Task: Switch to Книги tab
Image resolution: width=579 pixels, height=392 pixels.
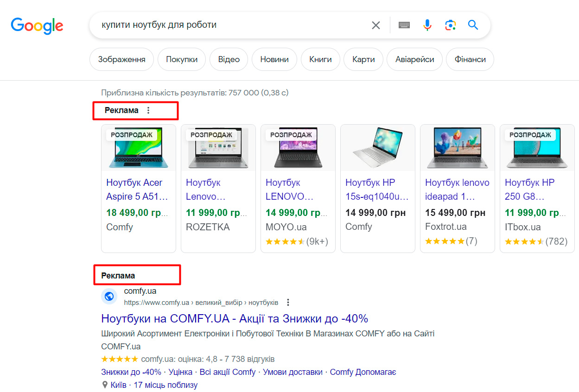Action: [320, 59]
